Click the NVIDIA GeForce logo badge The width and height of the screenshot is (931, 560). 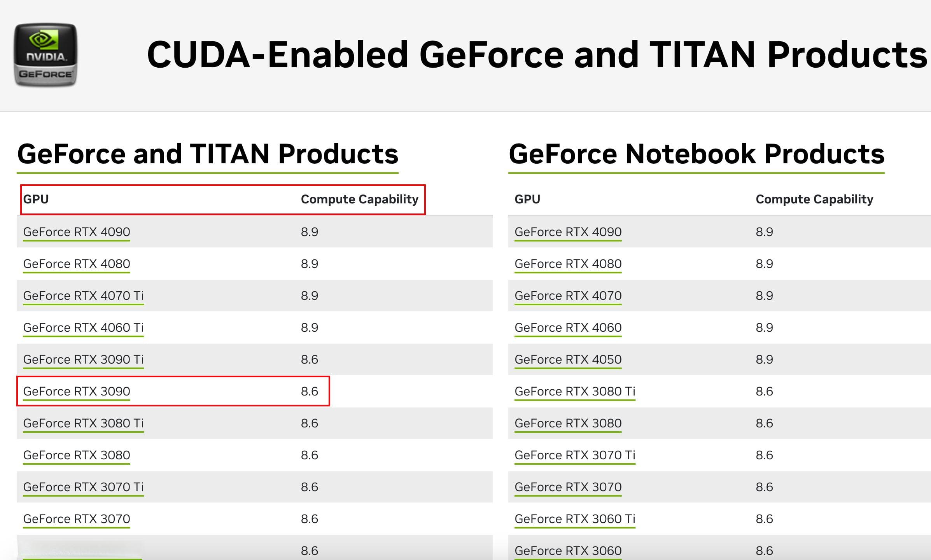point(45,54)
